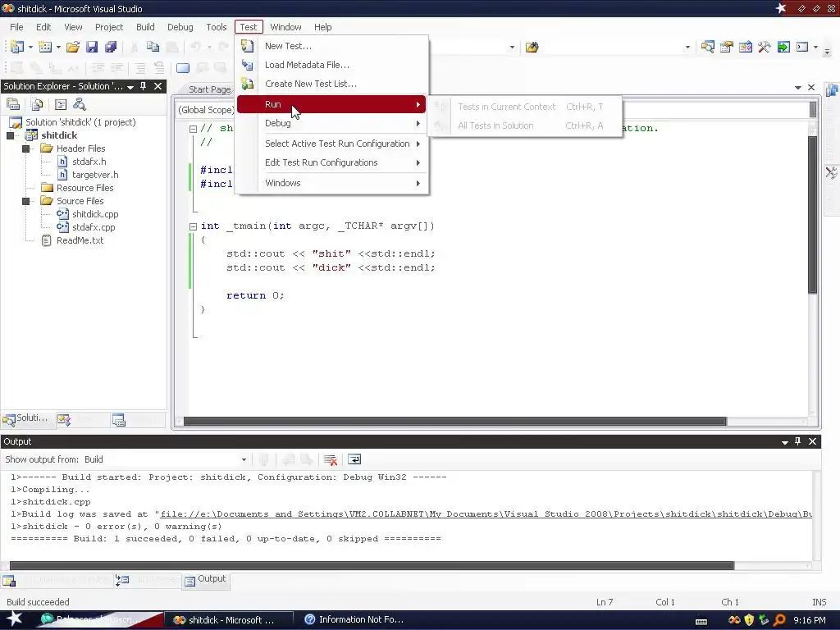The height and width of the screenshot is (630, 840).
Task: Click the New Test menu icon
Action: pyautogui.click(x=247, y=46)
